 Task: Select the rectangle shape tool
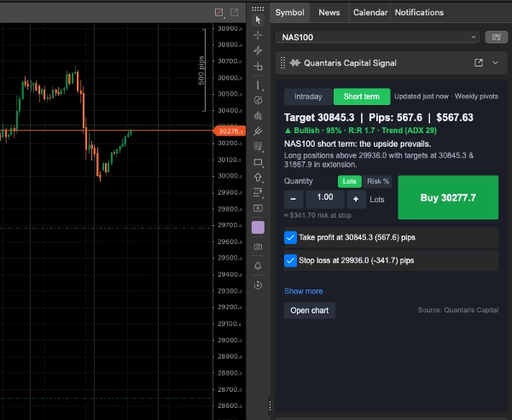[258, 162]
